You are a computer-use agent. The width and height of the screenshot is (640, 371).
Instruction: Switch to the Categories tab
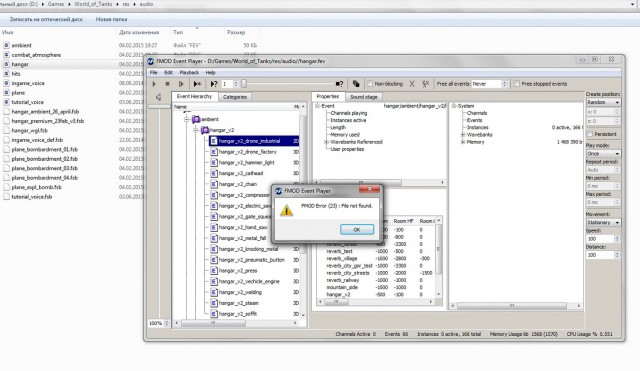235,97
